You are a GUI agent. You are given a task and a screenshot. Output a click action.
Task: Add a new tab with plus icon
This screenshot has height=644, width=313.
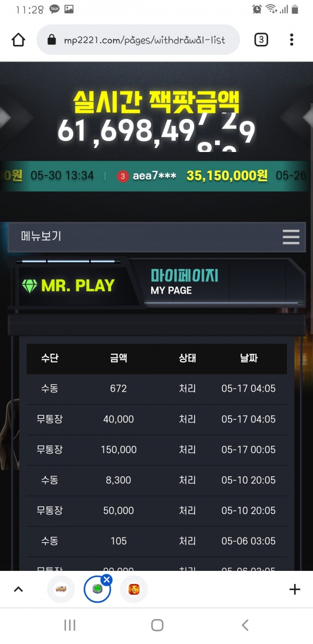[295, 590]
